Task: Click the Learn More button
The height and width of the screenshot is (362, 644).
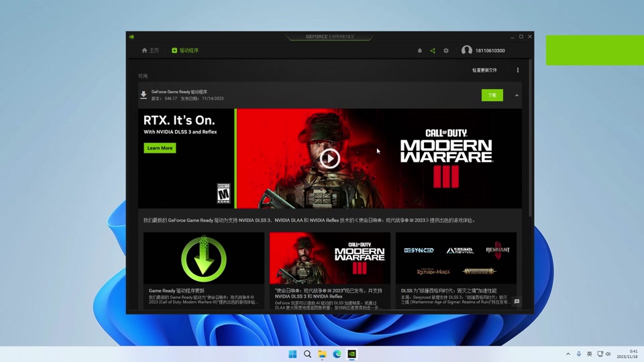Action: (x=160, y=147)
